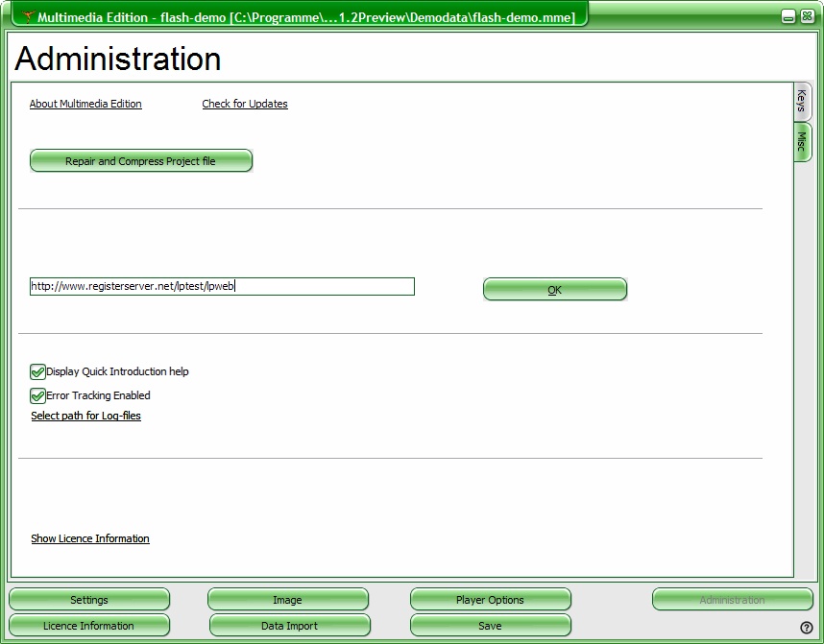Open the Settings section
The width and height of the screenshot is (824, 644).
tap(89, 600)
